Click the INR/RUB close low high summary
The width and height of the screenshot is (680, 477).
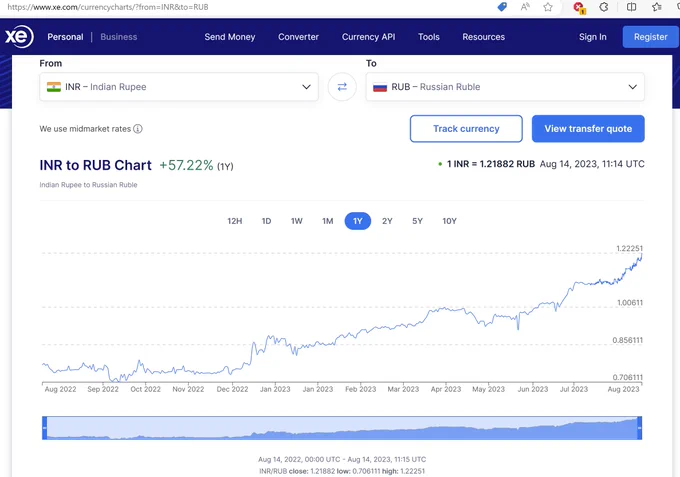click(x=342, y=471)
